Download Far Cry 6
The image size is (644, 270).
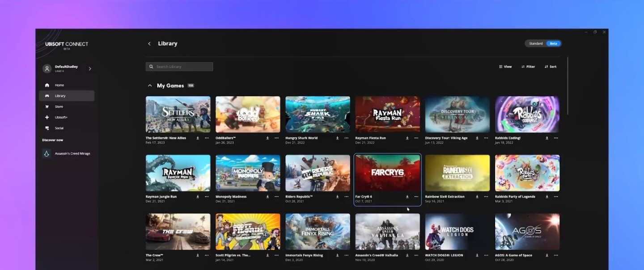point(407,197)
